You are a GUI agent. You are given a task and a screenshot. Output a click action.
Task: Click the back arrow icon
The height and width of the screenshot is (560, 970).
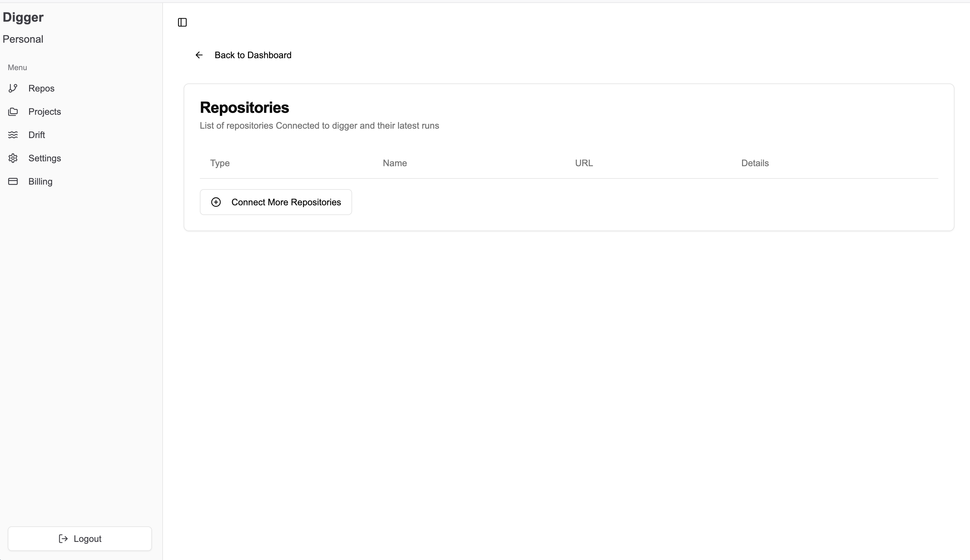pos(199,55)
